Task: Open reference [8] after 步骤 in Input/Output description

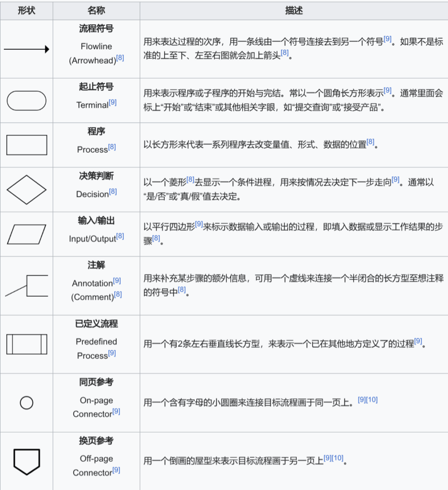Action: coord(156,238)
